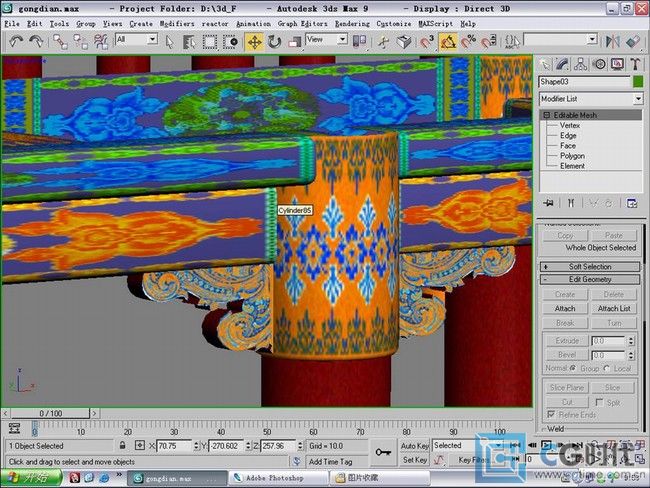
Task: Toggle the 3D Snaps icon
Action: pyautogui.click(x=427, y=42)
